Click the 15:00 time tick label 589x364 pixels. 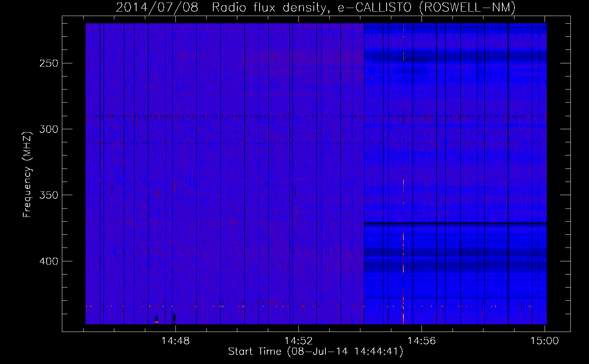545,341
